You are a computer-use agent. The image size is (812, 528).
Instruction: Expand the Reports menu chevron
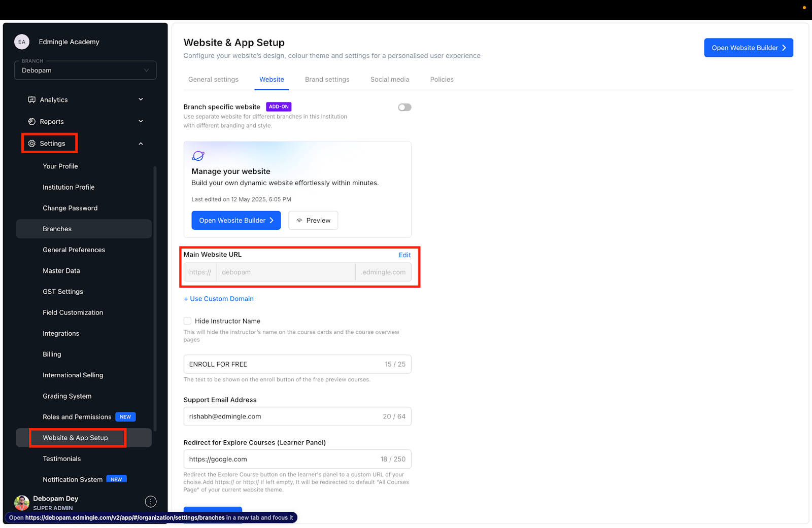[141, 122]
